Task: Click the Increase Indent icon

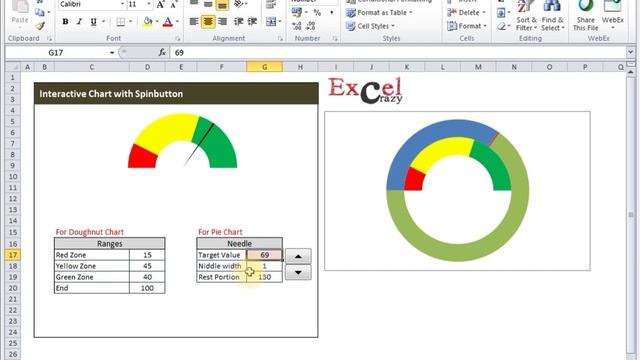Action: (x=253, y=21)
